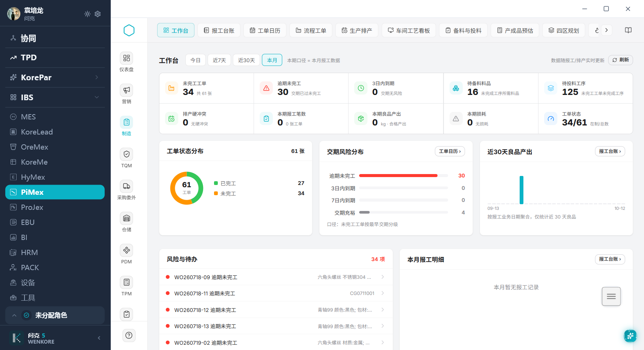Screen dimensions: 644x350
Task: Click the 工单状态分布 donut chart
Action: [x=187, y=188]
